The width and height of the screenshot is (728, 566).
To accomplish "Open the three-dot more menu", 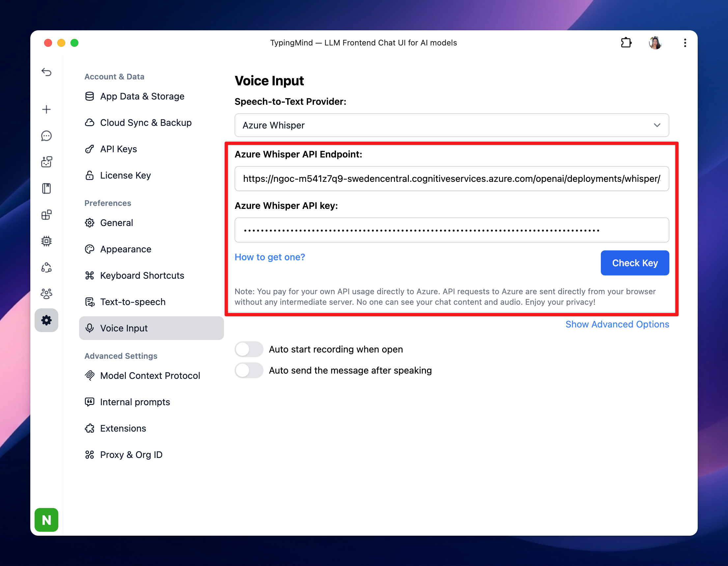I will tap(685, 43).
